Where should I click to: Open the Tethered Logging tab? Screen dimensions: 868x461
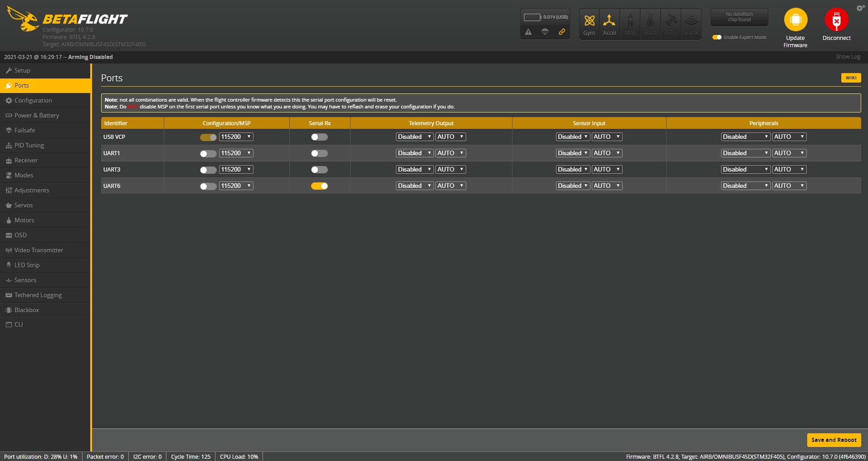pos(45,295)
